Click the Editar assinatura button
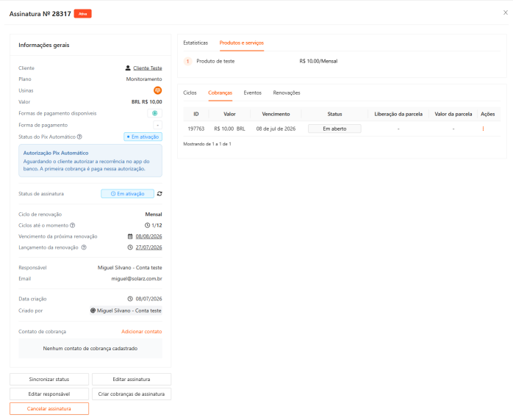Image resolution: width=513 pixels, height=420 pixels. [132, 379]
